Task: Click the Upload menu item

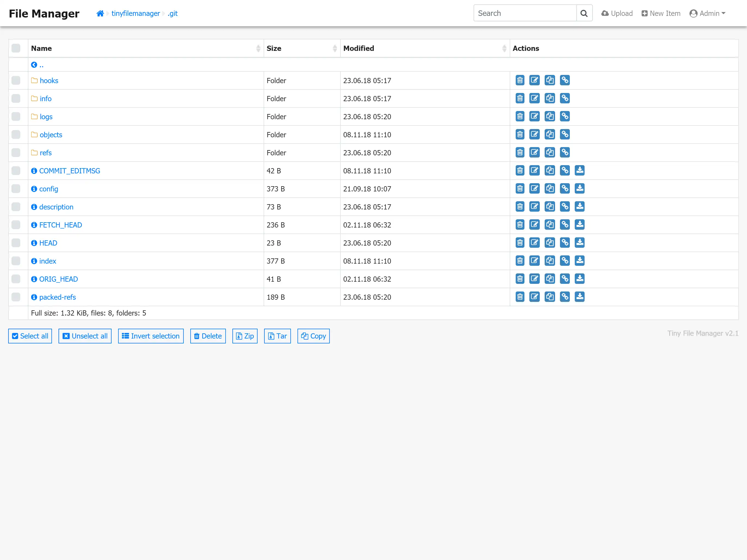Action: click(x=616, y=13)
